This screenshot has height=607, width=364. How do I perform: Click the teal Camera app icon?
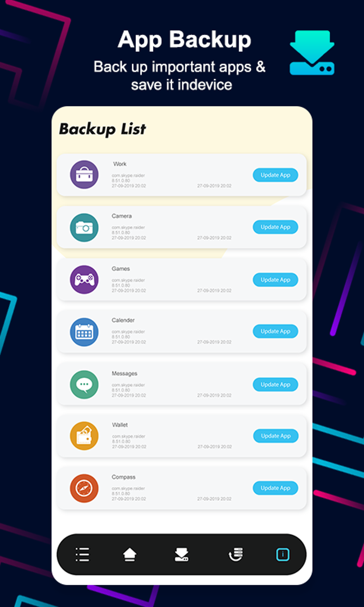click(x=84, y=227)
